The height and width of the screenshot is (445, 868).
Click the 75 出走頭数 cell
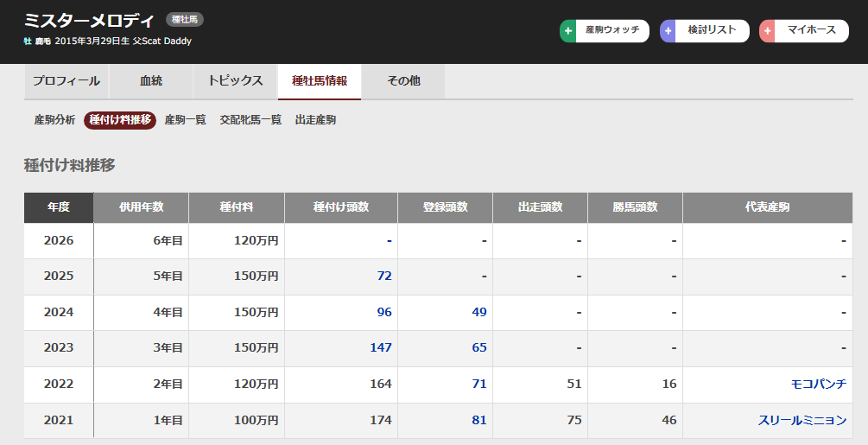click(x=541, y=420)
